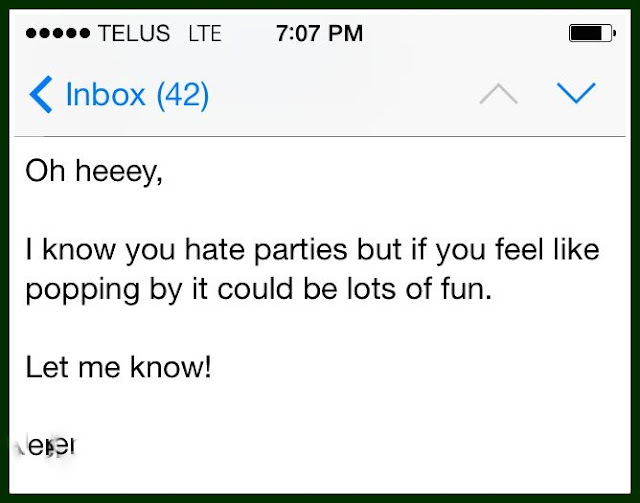This screenshot has height=503, width=640.
Task: Tap the blurred sender signature
Action: coord(50,443)
